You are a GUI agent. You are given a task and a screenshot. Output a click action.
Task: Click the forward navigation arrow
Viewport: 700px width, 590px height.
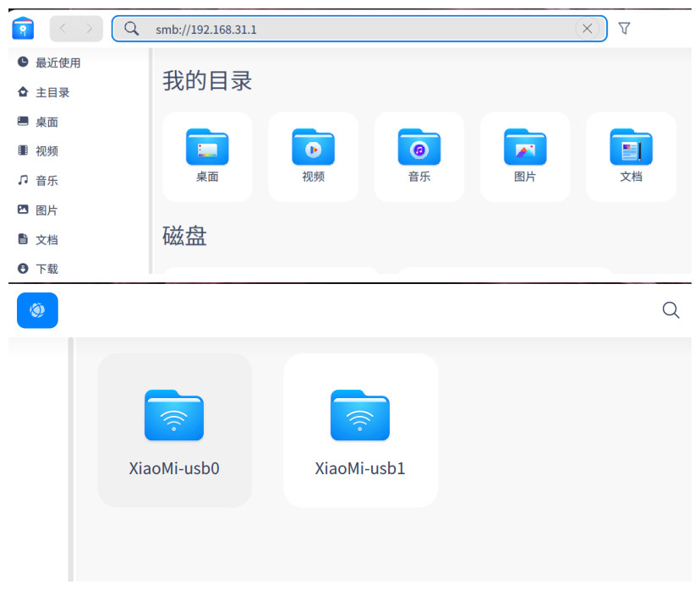90,28
